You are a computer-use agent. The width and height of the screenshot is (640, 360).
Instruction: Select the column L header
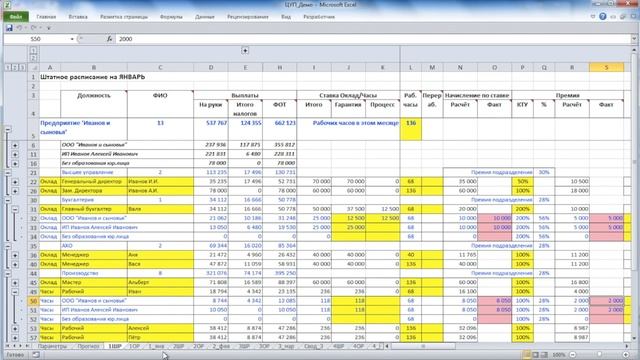tap(410, 67)
